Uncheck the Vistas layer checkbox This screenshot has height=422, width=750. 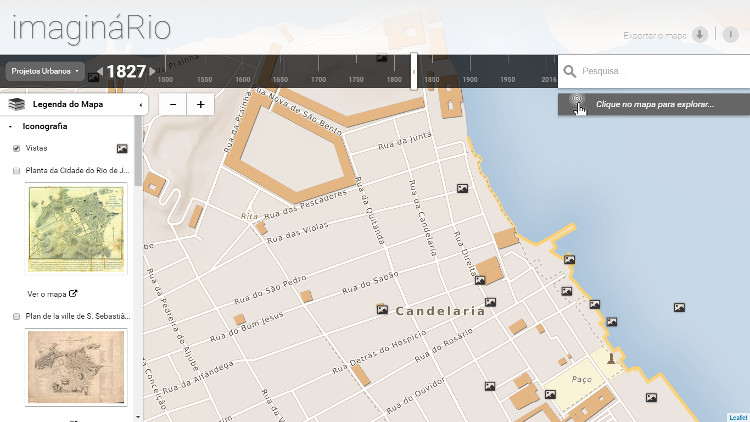(x=16, y=149)
